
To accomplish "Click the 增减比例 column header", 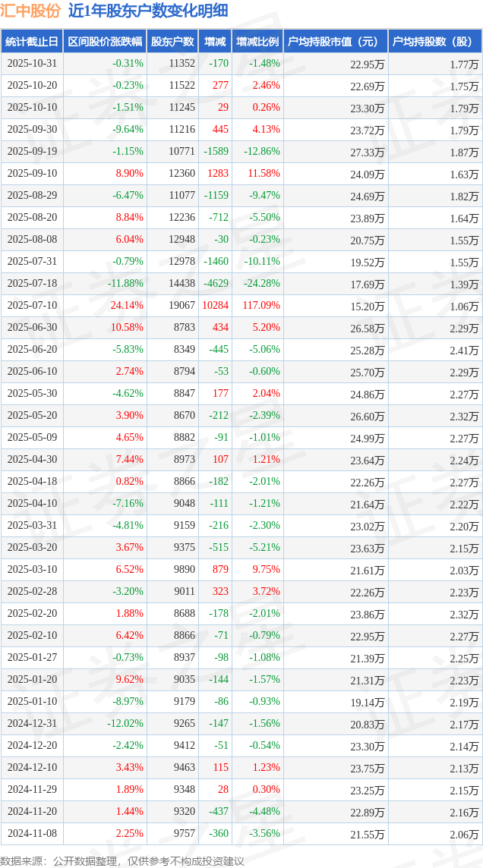I will [x=257, y=42].
